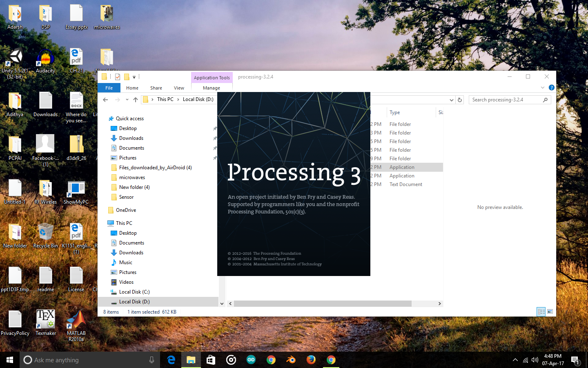Switch to Details view layout button
This screenshot has height=368, width=588.
(x=541, y=312)
